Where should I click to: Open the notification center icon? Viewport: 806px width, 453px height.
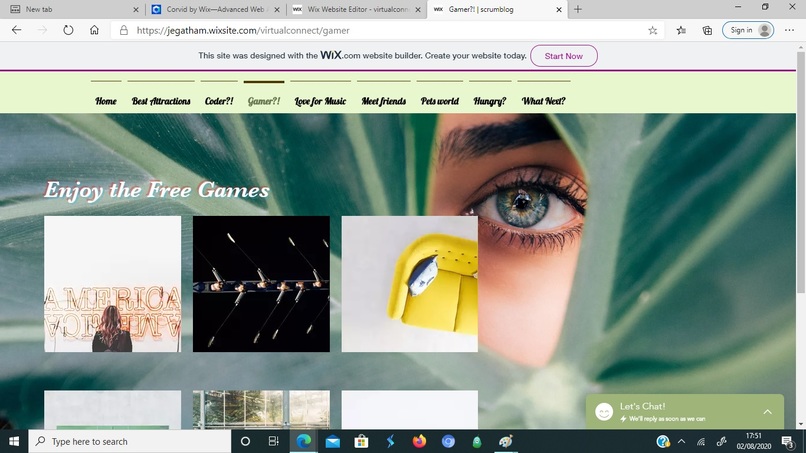click(x=787, y=442)
